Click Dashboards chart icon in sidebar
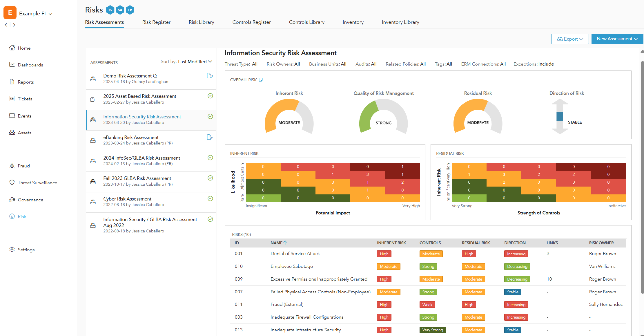The height and width of the screenshot is (336, 644). coord(12,65)
